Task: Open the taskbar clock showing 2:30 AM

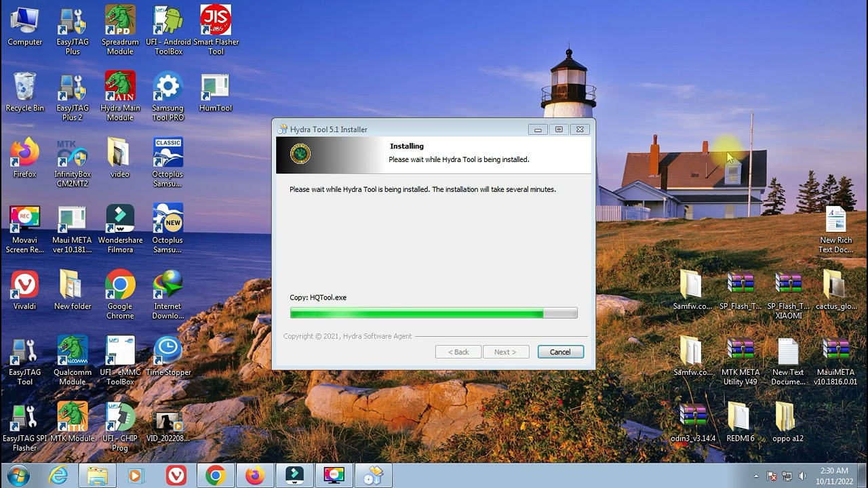Action: pos(833,476)
